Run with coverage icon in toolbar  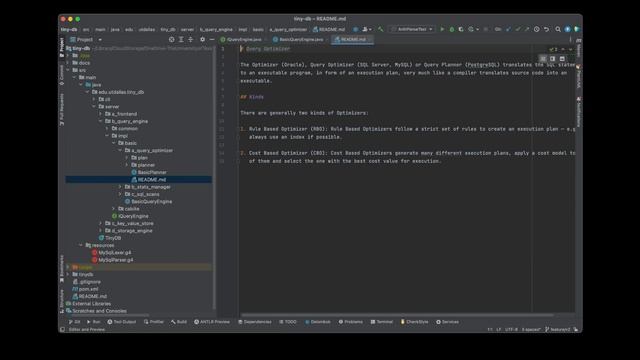point(461,29)
